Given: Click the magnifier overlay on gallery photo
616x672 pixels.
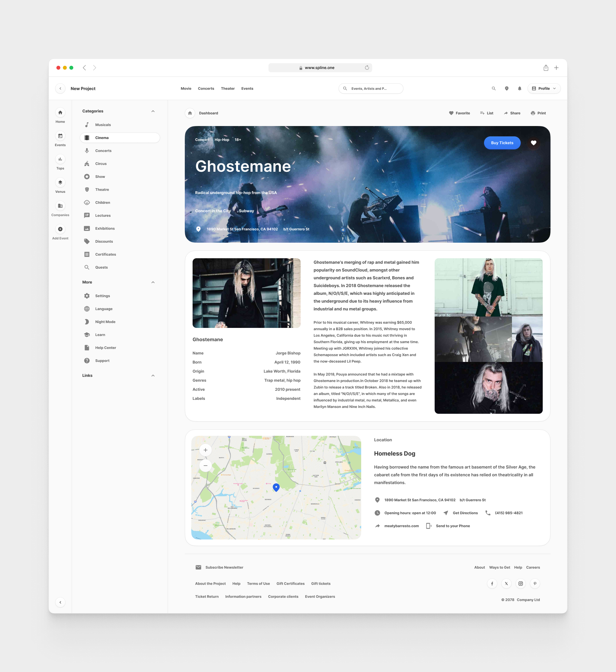Looking at the screenshot, I should coord(488,287).
